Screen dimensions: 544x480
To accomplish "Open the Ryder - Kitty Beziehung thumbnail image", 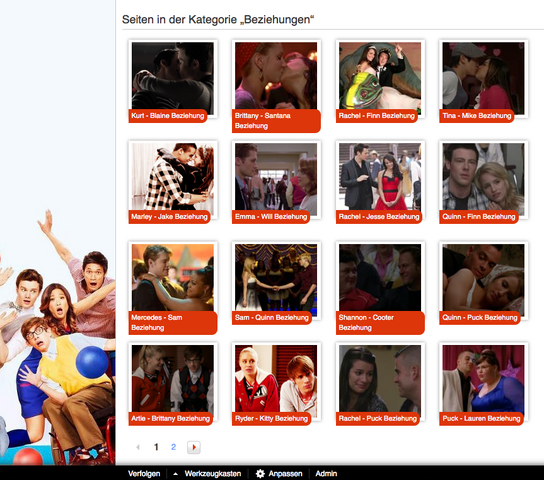I will click(x=276, y=378).
